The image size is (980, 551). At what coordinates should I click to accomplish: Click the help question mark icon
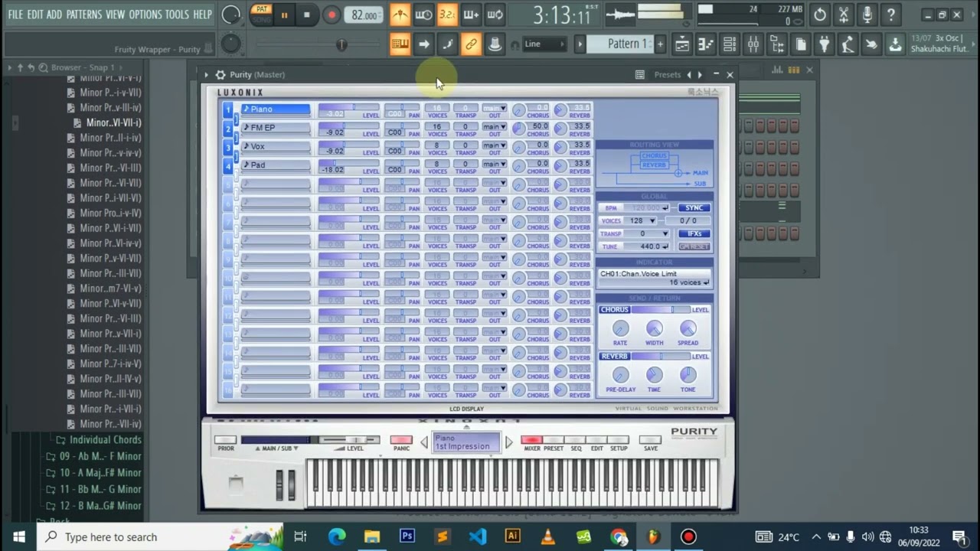[x=890, y=15]
